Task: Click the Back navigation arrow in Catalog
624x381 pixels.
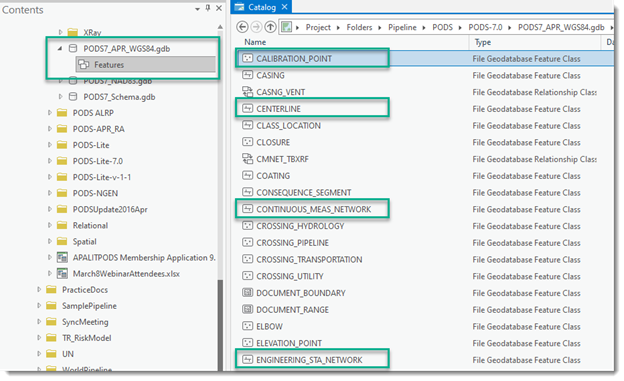Action: [x=242, y=27]
